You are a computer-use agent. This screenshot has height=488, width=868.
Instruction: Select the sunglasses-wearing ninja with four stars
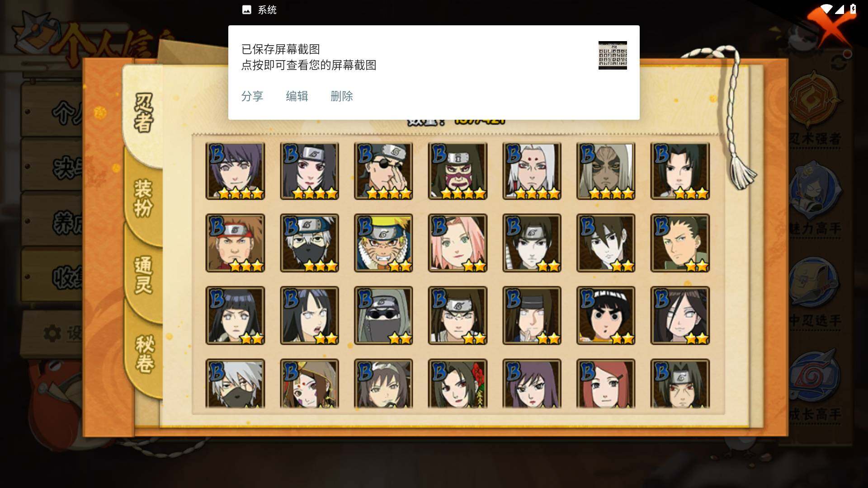click(383, 171)
